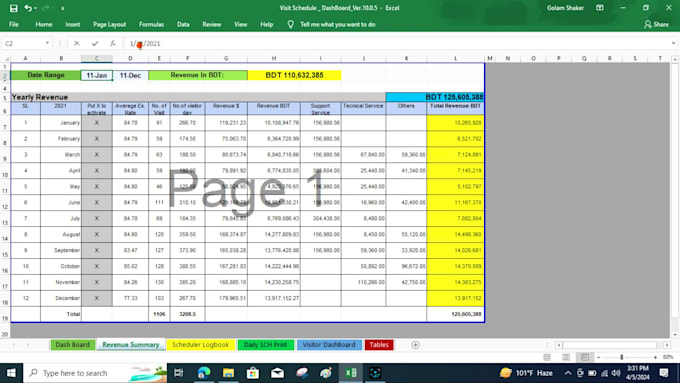Click the Task View taskbar icon
Screen dimensions: 680x383
[178, 373]
